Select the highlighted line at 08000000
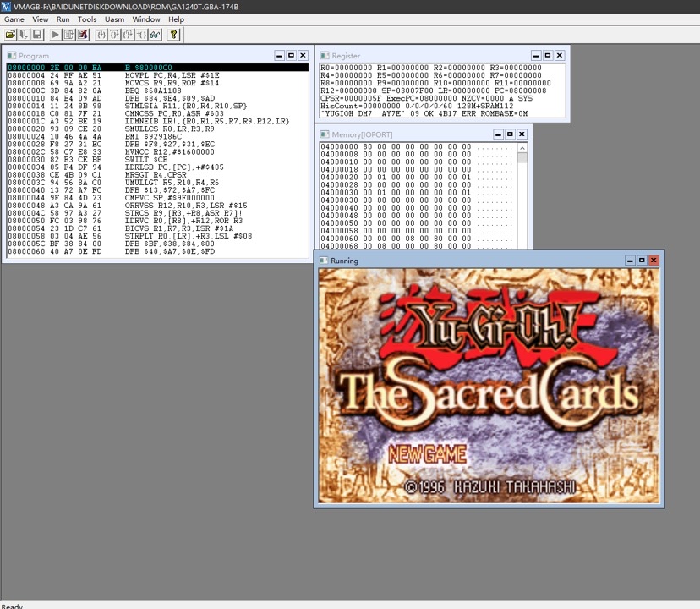Screen dimensions: 700x609 click(x=157, y=68)
